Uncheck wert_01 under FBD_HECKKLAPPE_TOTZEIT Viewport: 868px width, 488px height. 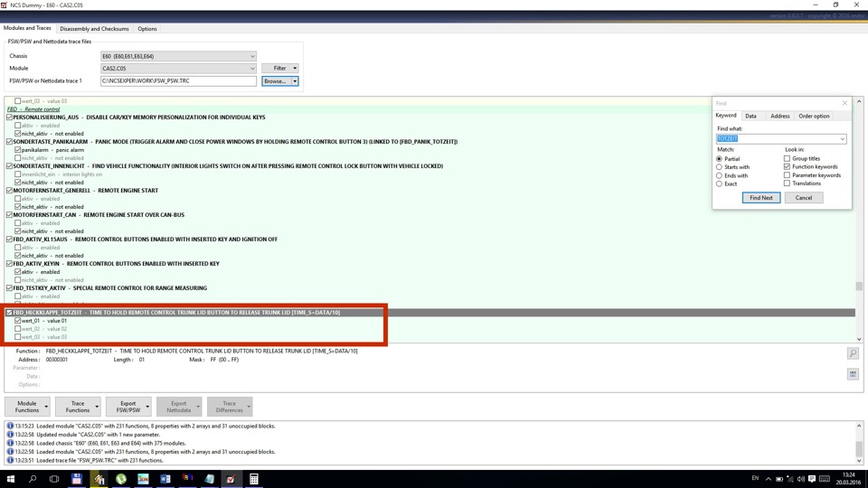pos(18,320)
